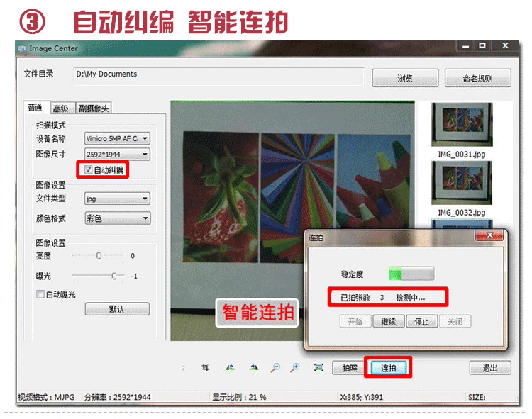The width and height of the screenshot is (532, 419).
Task: Close the 连拍 dialog window
Action: click(489, 235)
